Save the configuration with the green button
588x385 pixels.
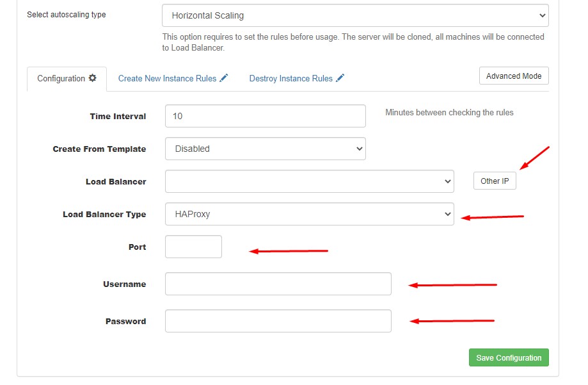point(509,357)
